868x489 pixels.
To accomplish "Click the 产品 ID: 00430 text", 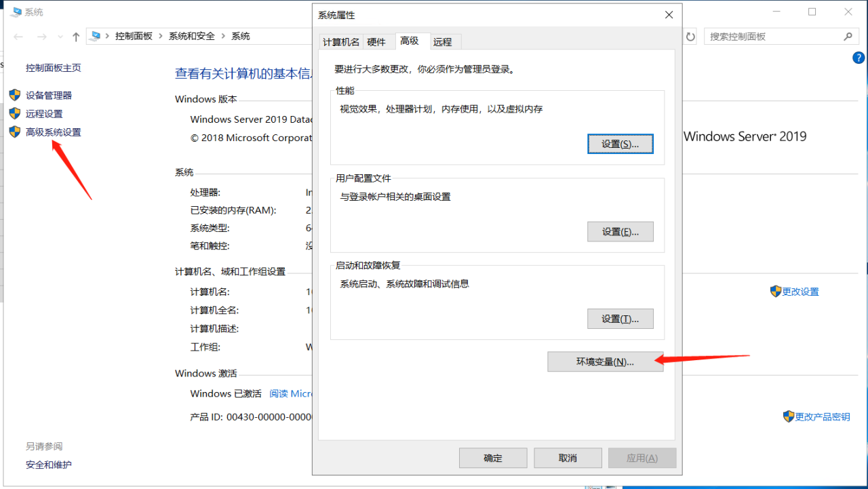I will (x=251, y=416).
